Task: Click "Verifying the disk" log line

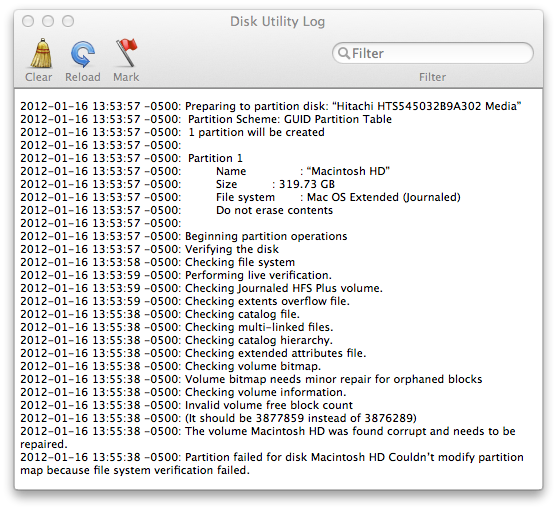Action: pos(150,249)
